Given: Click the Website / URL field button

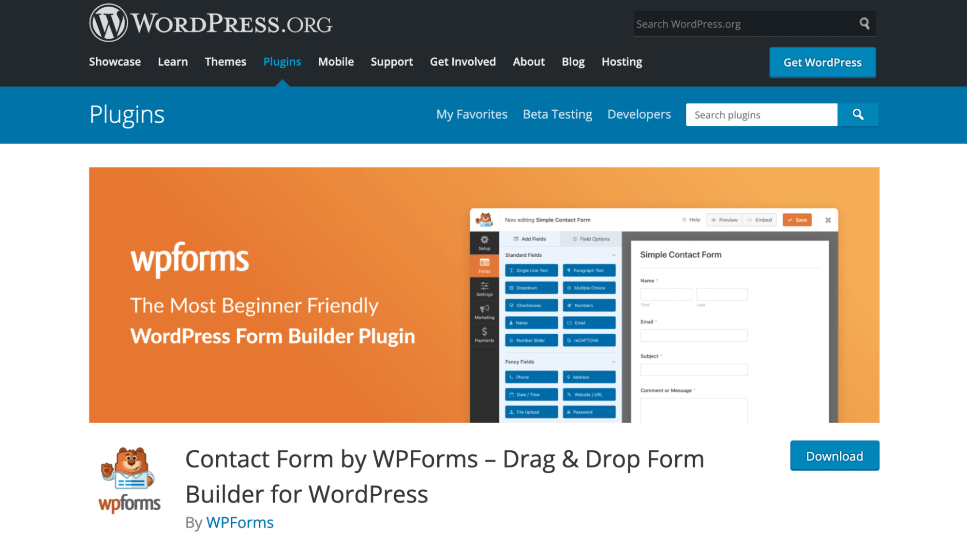Looking at the screenshot, I should [589, 394].
